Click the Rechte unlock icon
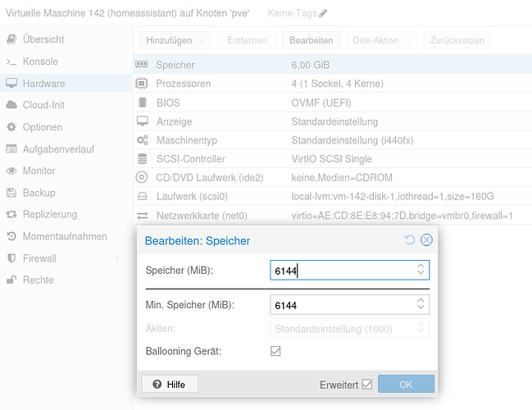 tap(11, 280)
